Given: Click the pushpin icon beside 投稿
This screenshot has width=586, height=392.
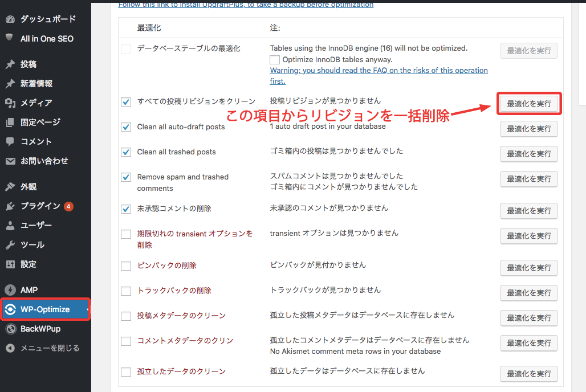Looking at the screenshot, I should coord(10,64).
